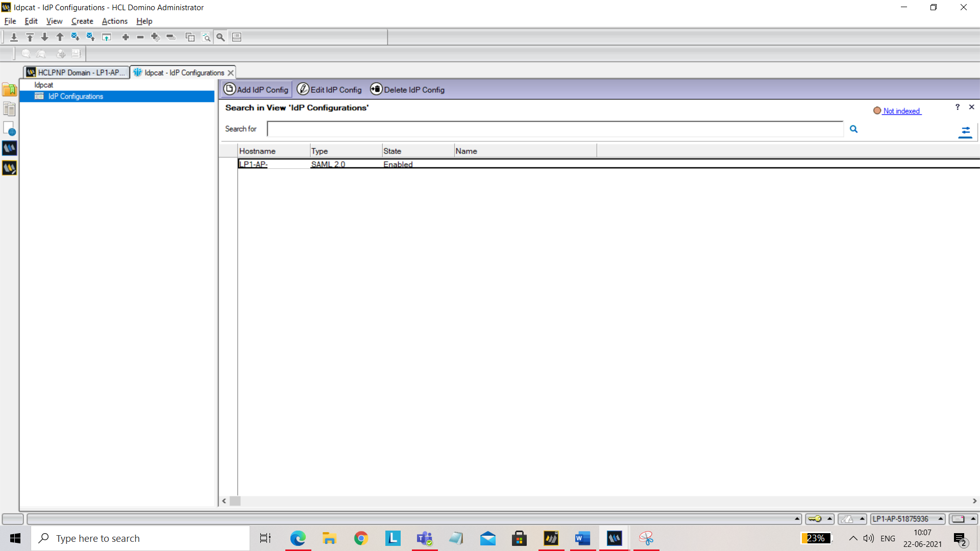Viewport: 980px width, 551px height.
Task: Click the green arrow window icon
Action: [107, 37]
